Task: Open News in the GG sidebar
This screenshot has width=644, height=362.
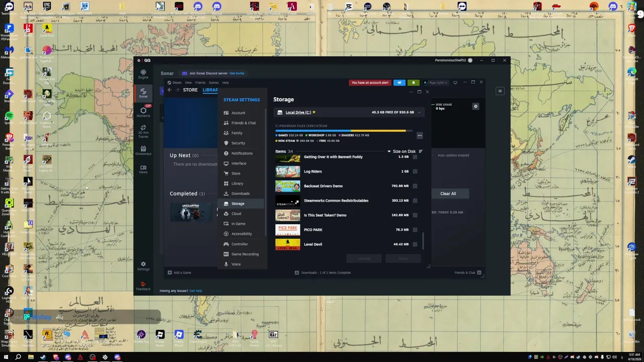Action: (x=143, y=169)
